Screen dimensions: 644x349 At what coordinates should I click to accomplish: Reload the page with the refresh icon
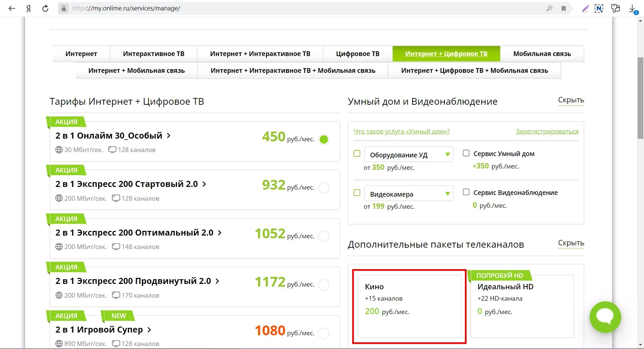pos(45,8)
